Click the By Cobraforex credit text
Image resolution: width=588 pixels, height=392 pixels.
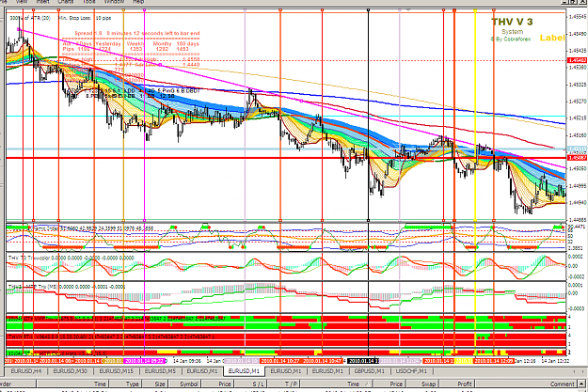click(x=510, y=39)
